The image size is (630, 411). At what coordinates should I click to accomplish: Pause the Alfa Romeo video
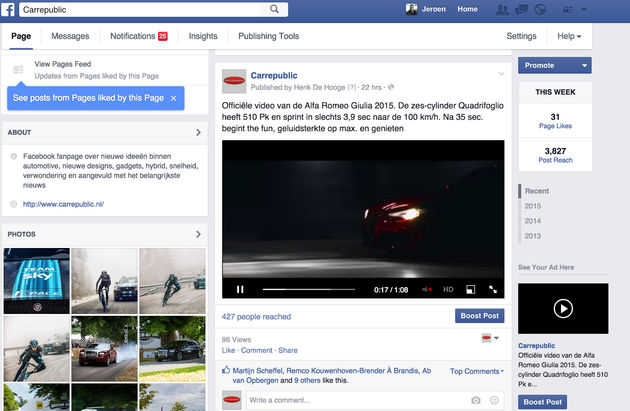pyautogui.click(x=240, y=289)
